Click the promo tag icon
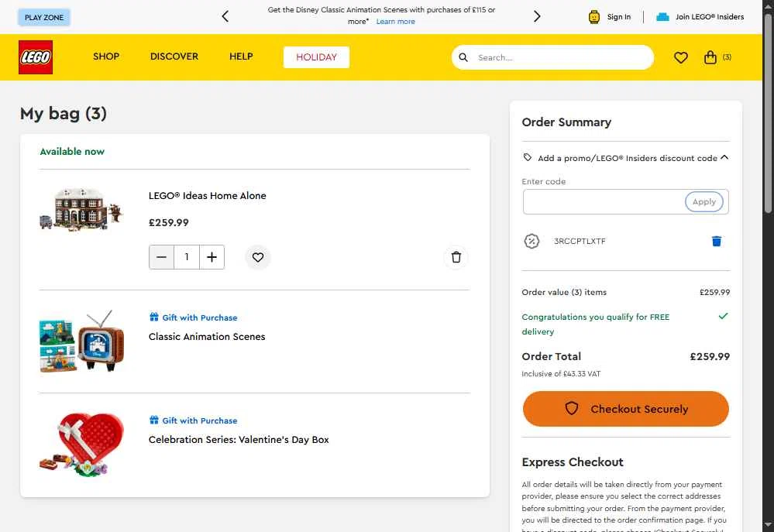This screenshot has height=532, width=774. click(x=527, y=157)
